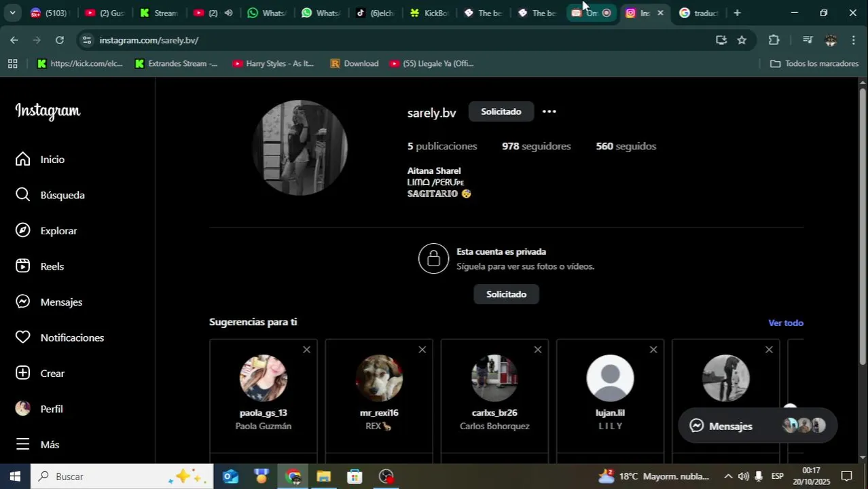Open the floating Mensajes chat panel
The image size is (868, 489).
coord(757,426)
